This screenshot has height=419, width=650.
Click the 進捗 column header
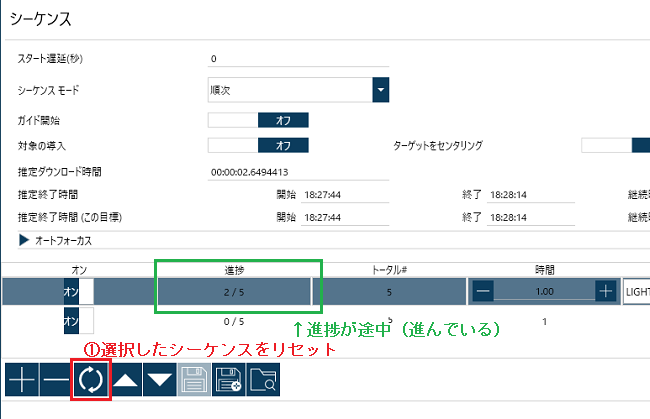click(x=234, y=270)
